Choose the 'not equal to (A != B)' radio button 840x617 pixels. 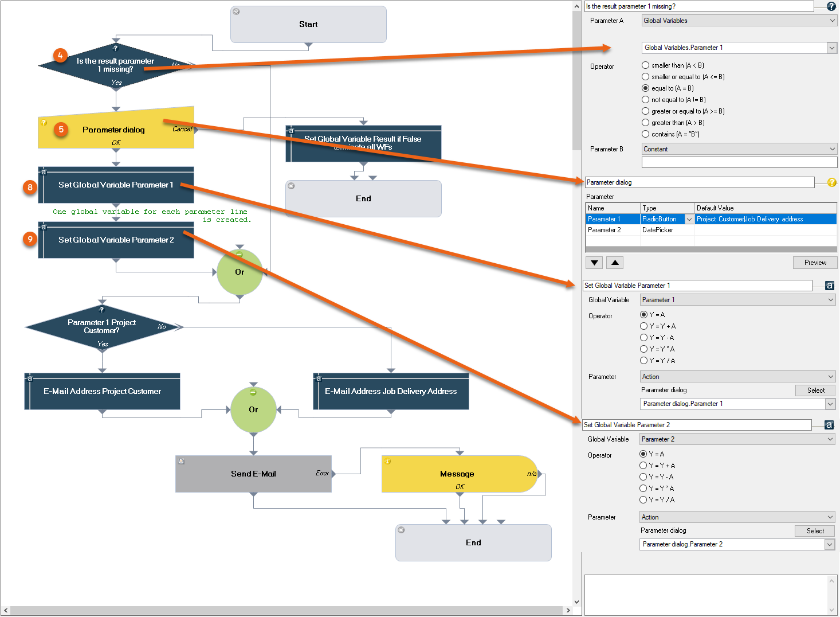coord(646,100)
